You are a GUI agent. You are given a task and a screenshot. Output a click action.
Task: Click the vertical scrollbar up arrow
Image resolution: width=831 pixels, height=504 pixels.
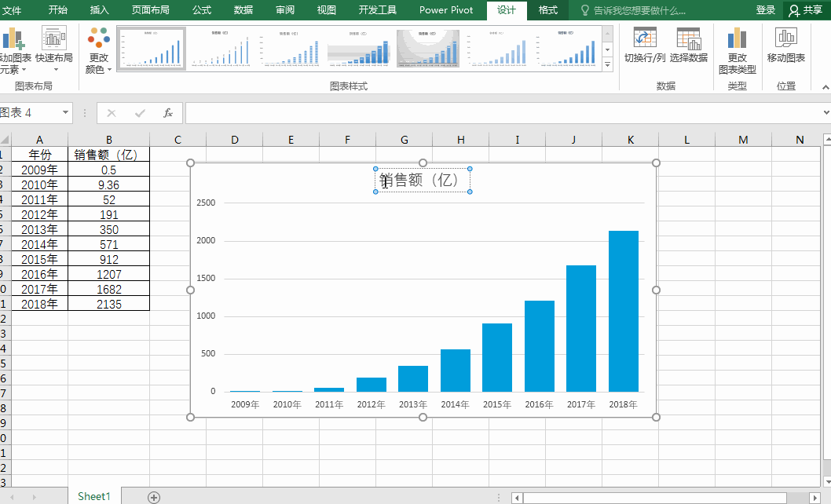(827, 140)
